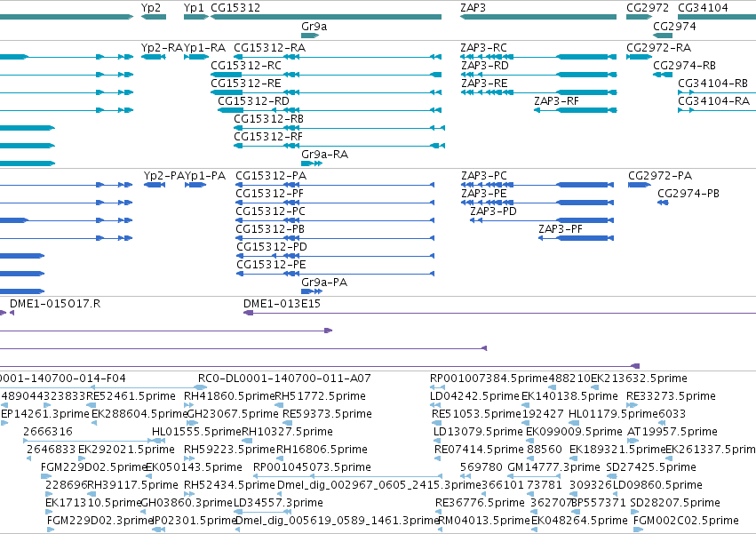Viewport: 756px width, 534px height.
Task: Click EST label RE36776.5prime
Action: pos(480,503)
